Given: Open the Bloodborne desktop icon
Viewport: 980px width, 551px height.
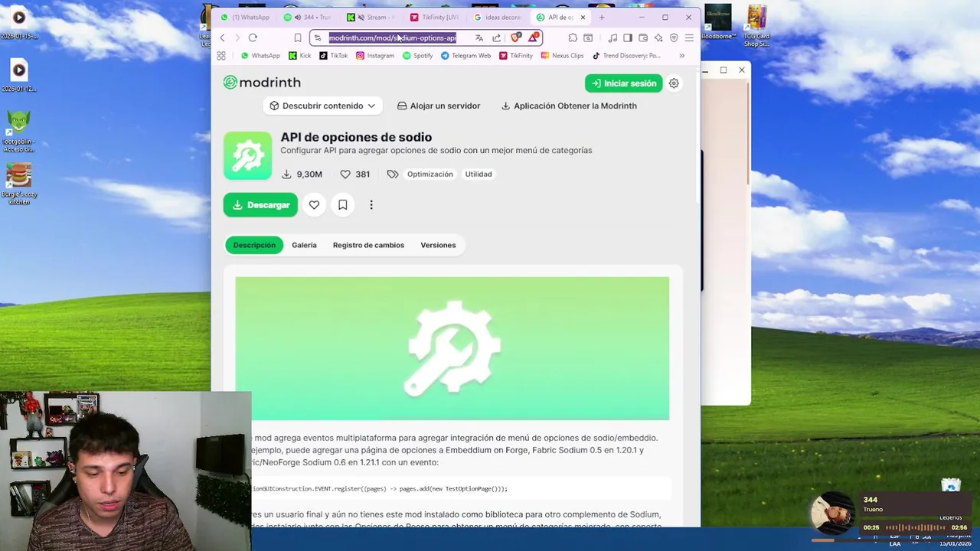Looking at the screenshot, I should coord(718,22).
